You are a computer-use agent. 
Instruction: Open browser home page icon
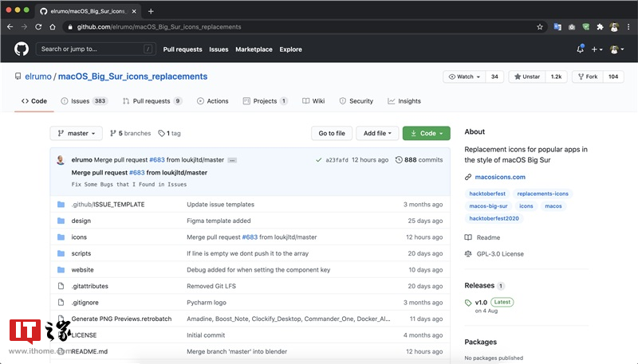pos(53,27)
